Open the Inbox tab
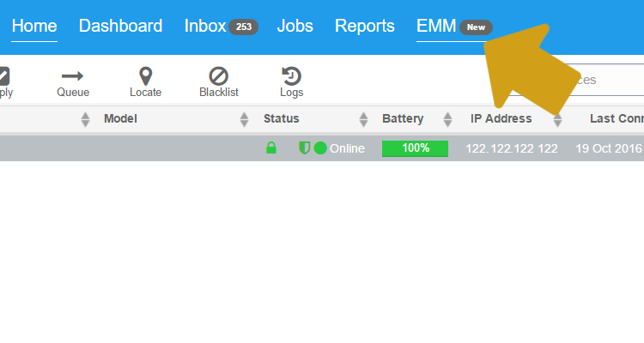Viewport: 644px width, 343px height. 205,27
